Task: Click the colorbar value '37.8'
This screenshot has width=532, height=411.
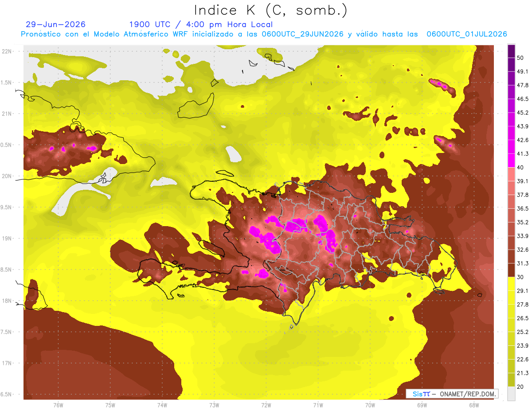Action: coord(523,195)
